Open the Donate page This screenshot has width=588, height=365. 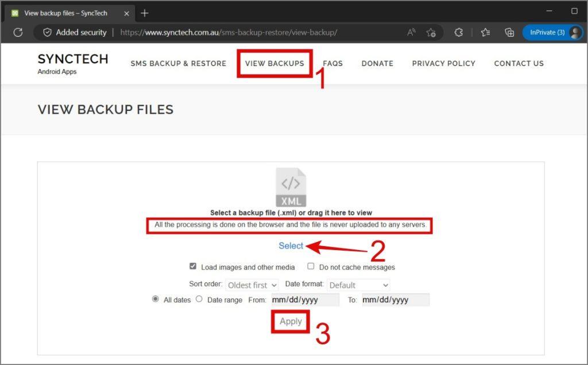point(377,63)
